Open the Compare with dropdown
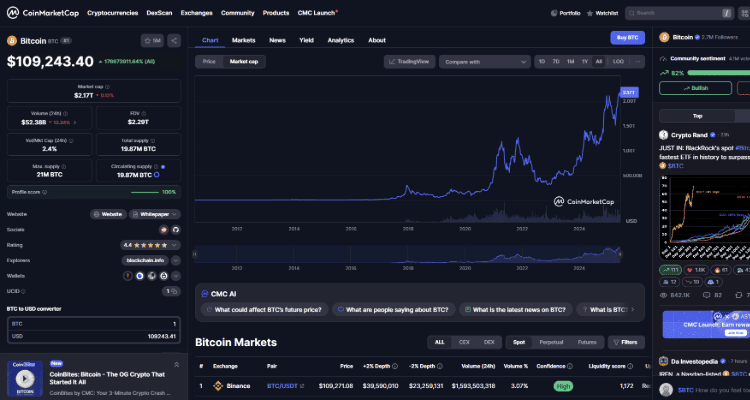 pos(485,62)
